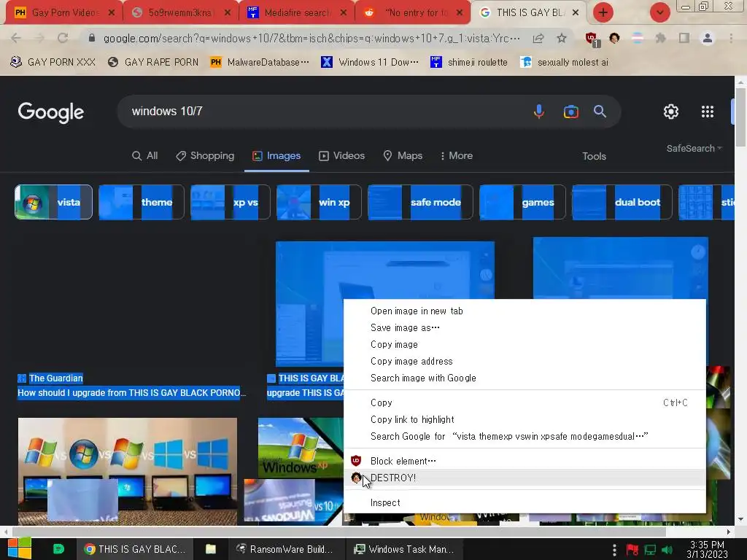
Task: Open the Google apps grid
Action: (x=708, y=112)
